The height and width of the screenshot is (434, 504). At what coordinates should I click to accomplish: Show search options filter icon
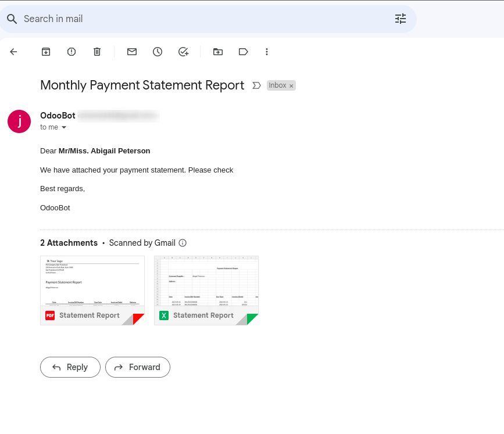click(401, 19)
